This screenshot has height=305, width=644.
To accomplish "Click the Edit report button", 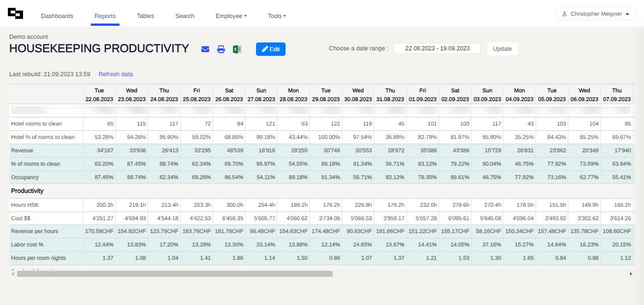I will click(x=271, y=49).
